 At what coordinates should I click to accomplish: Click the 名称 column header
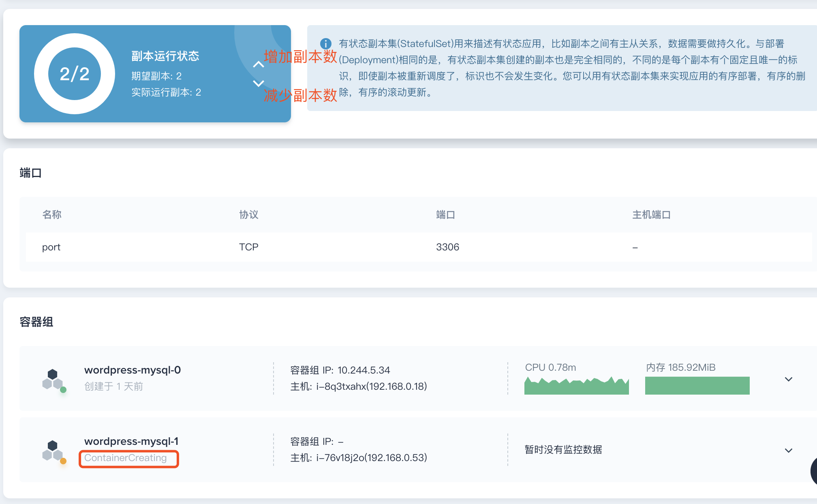tap(52, 215)
